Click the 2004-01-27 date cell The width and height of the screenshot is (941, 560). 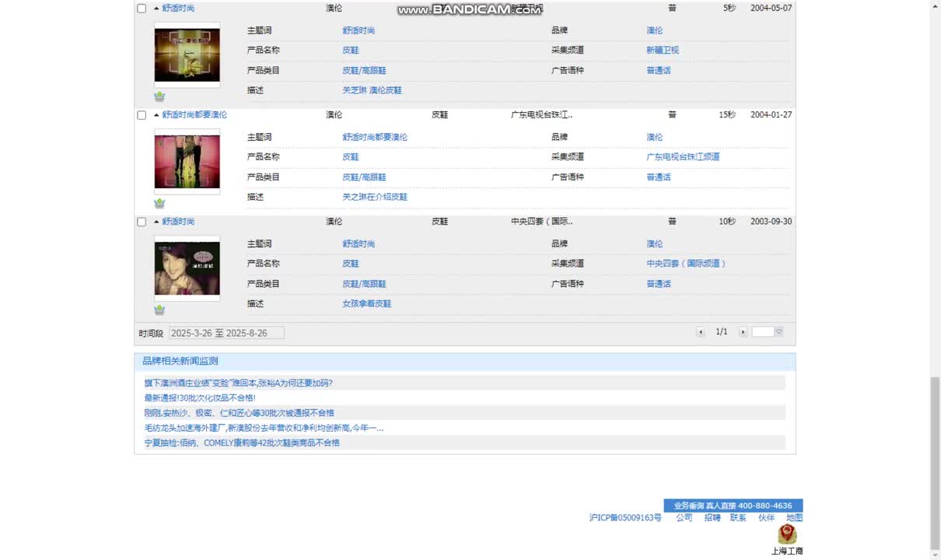coord(771,114)
